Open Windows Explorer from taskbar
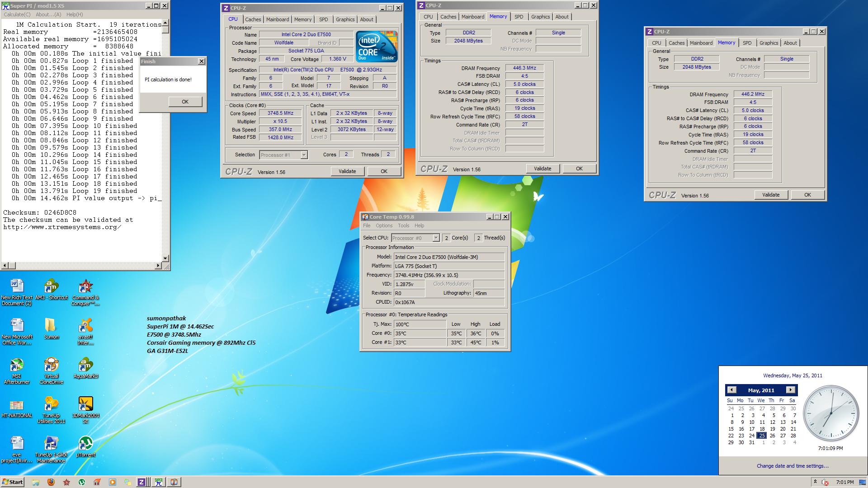The image size is (868, 488). coord(36,482)
